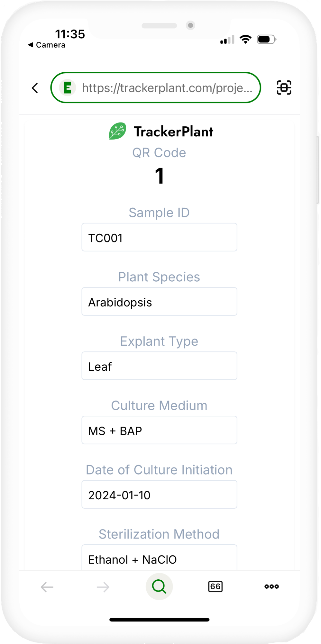The image size is (321, 644).
Task: Return to Camera app via status bar
Action: click(47, 45)
